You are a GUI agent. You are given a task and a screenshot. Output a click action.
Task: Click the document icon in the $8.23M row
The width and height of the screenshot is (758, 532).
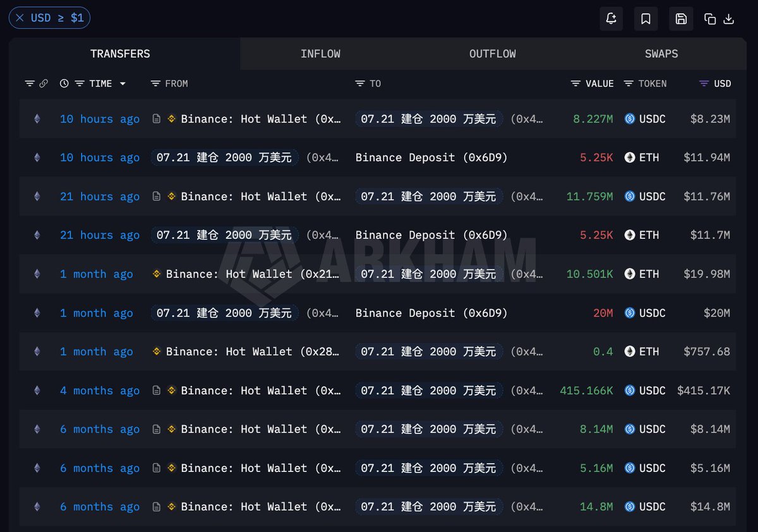157,119
